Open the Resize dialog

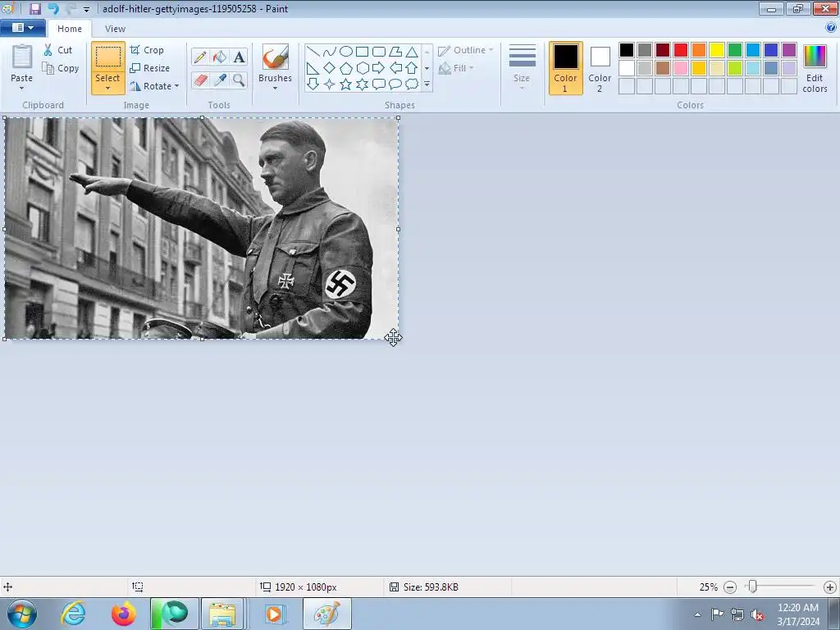coord(149,68)
